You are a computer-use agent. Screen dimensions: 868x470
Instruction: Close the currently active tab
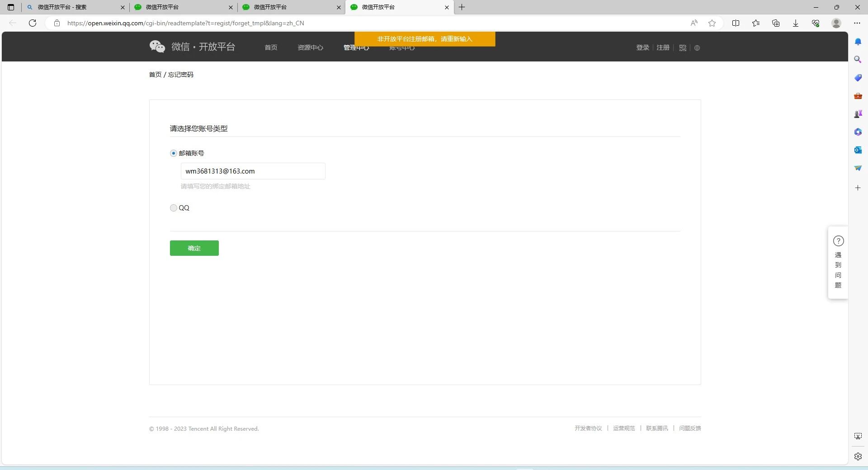coord(447,7)
